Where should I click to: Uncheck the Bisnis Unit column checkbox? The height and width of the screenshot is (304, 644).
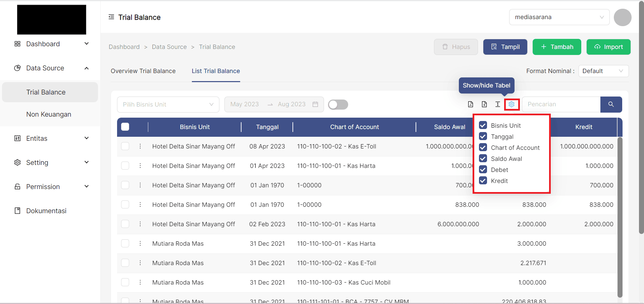tap(483, 125)
